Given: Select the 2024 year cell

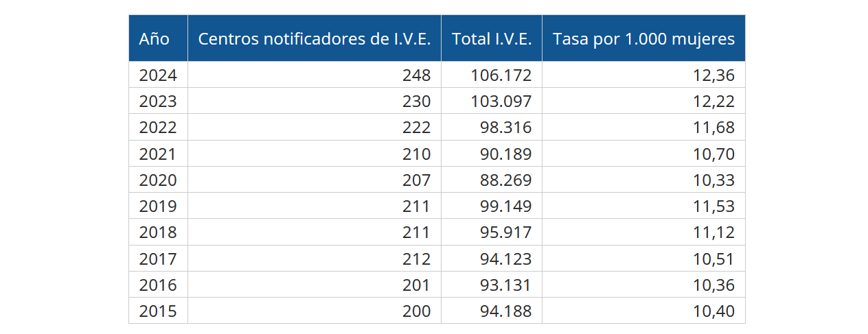Looking at the screenshot, I should (x=158, y=75).
